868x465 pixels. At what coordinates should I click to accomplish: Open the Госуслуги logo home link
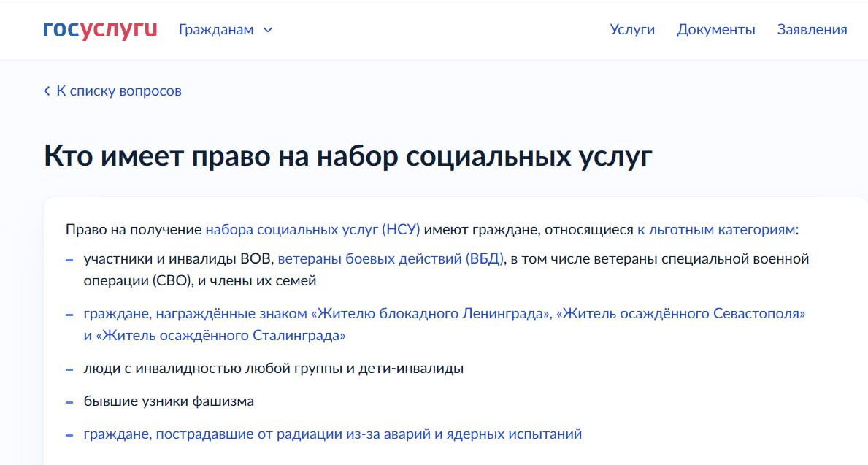tap(100, 30)
